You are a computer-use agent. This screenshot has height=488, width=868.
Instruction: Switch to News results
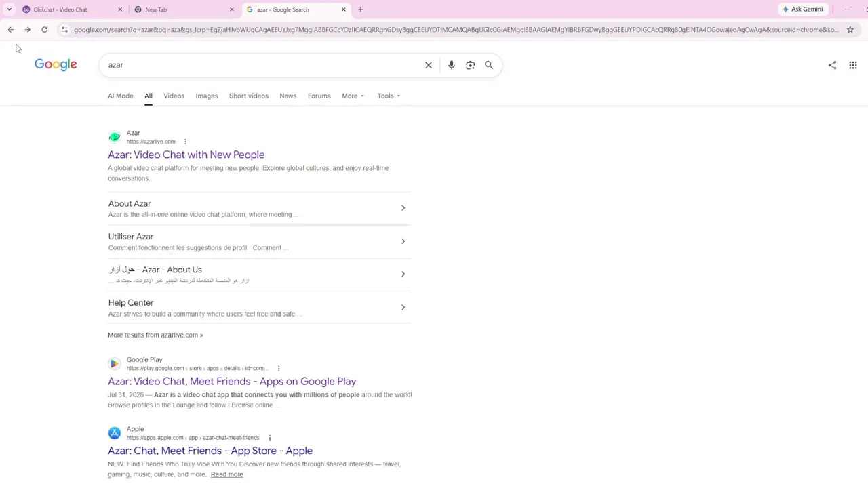(x=288, y=96)
